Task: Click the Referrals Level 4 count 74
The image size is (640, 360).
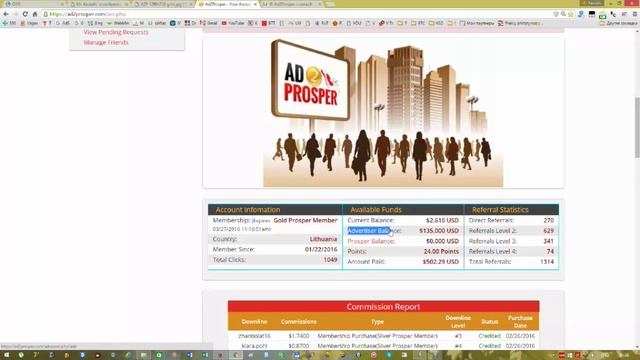Action: coord(550,251)
